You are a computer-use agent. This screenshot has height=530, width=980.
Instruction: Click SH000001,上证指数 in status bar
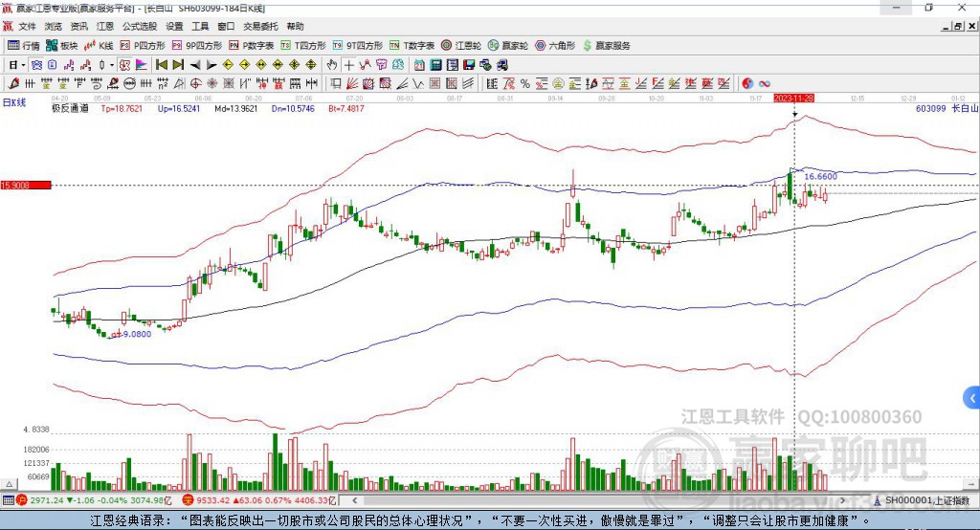click(x=927, y=500)
